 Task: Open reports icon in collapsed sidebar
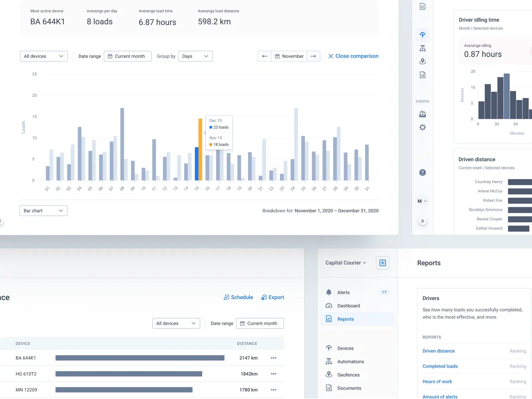[x=422, y=6]
